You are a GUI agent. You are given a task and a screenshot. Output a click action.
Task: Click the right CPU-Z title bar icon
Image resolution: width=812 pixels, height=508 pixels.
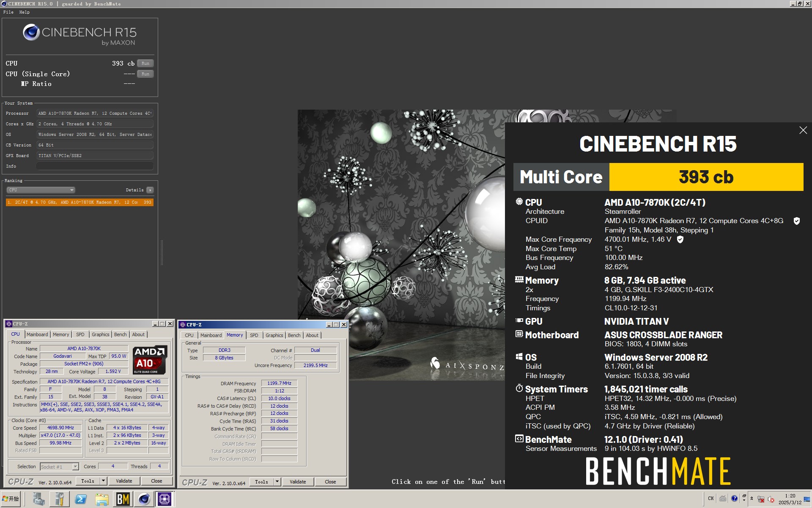pos(183,325)
